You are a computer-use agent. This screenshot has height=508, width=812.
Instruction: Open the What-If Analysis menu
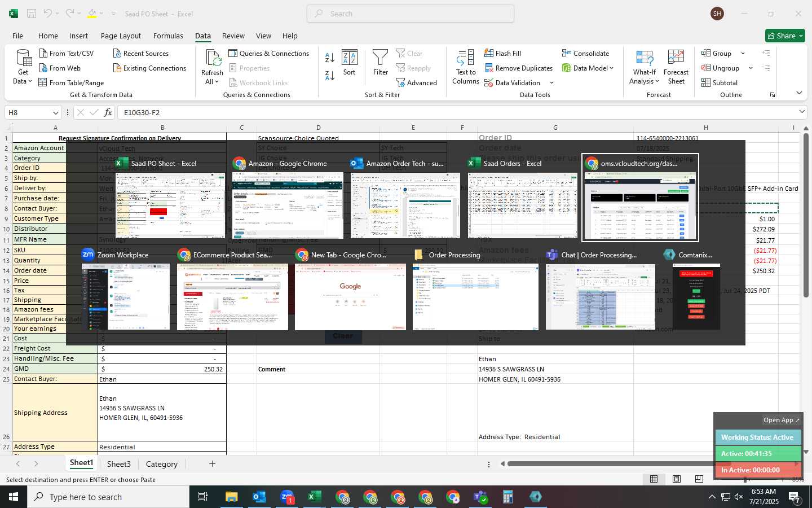coord(644,67)
